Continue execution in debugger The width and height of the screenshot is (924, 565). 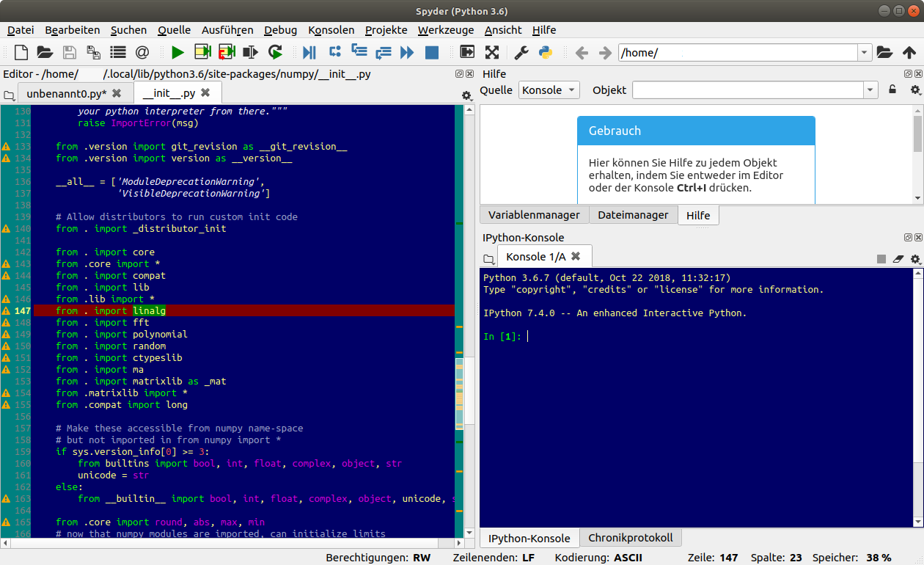[x=407, y=52]
